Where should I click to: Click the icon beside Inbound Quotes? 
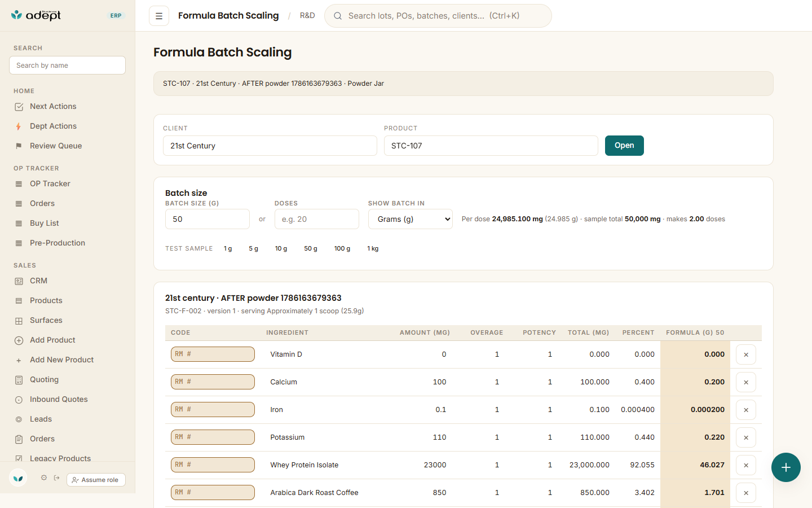[19, 400]
